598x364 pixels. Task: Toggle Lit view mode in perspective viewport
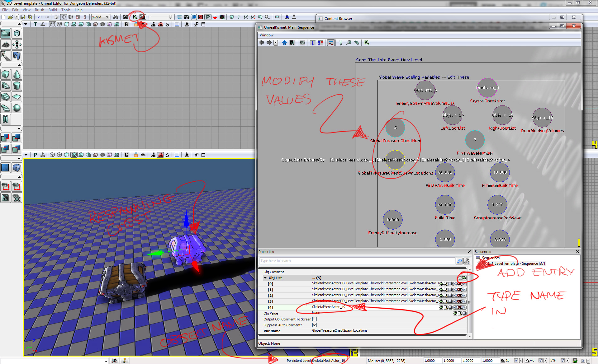(x=74, y=155)
